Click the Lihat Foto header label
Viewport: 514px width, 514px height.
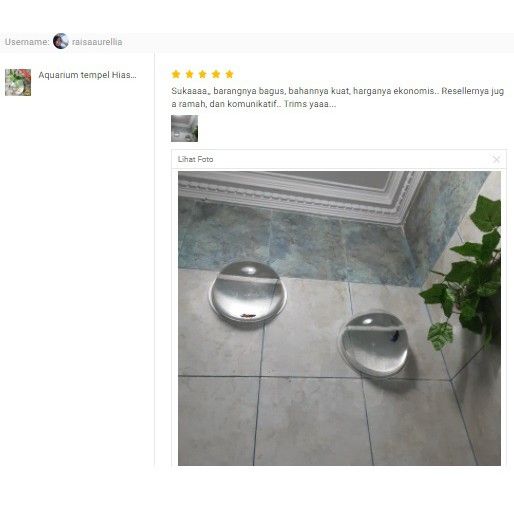[195, 159]
